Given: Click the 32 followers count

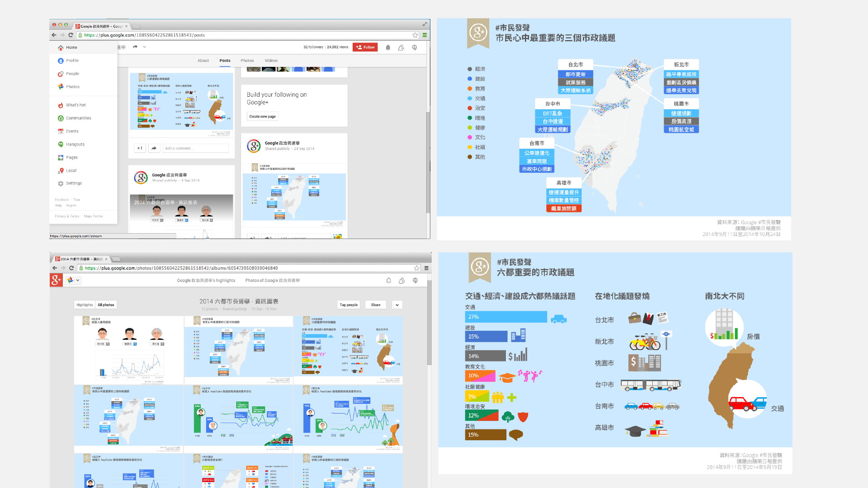Looking at the screenshot, I should 313,47.
